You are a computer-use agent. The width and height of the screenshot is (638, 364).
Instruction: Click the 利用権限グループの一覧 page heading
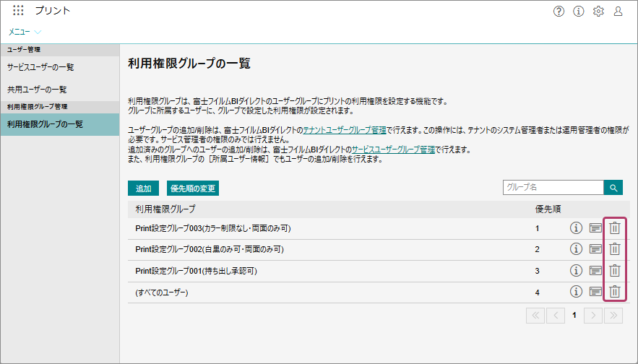coord(189,63)
